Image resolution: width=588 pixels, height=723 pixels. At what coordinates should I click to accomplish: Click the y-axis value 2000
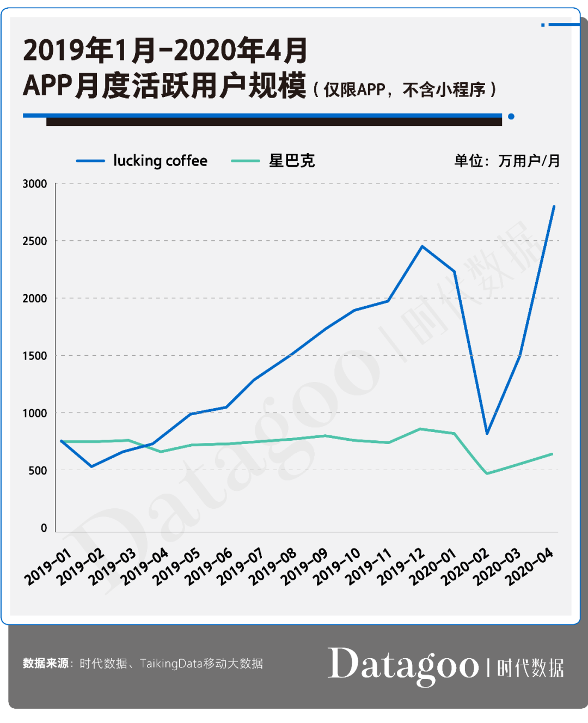pyautogui.click(x=35, y=298)
